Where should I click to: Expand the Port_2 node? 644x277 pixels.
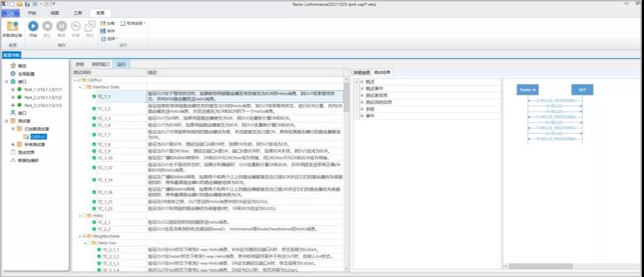(13, 98)
